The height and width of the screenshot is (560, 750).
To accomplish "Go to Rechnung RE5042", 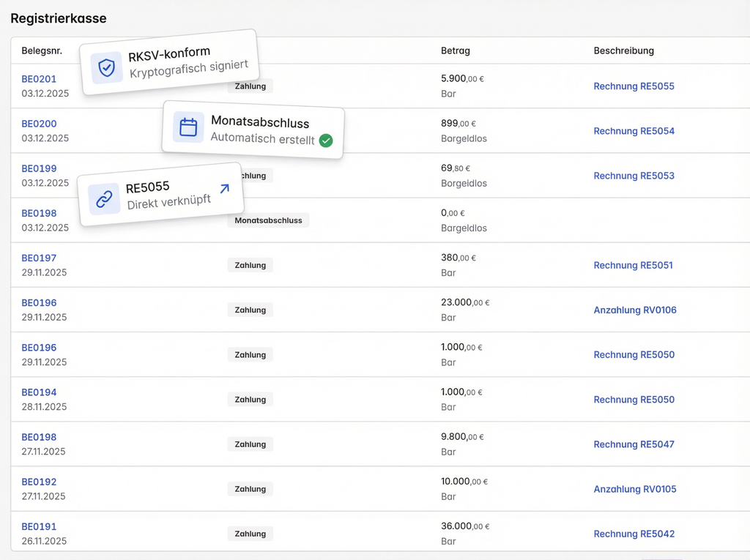I will coord(634,534).
